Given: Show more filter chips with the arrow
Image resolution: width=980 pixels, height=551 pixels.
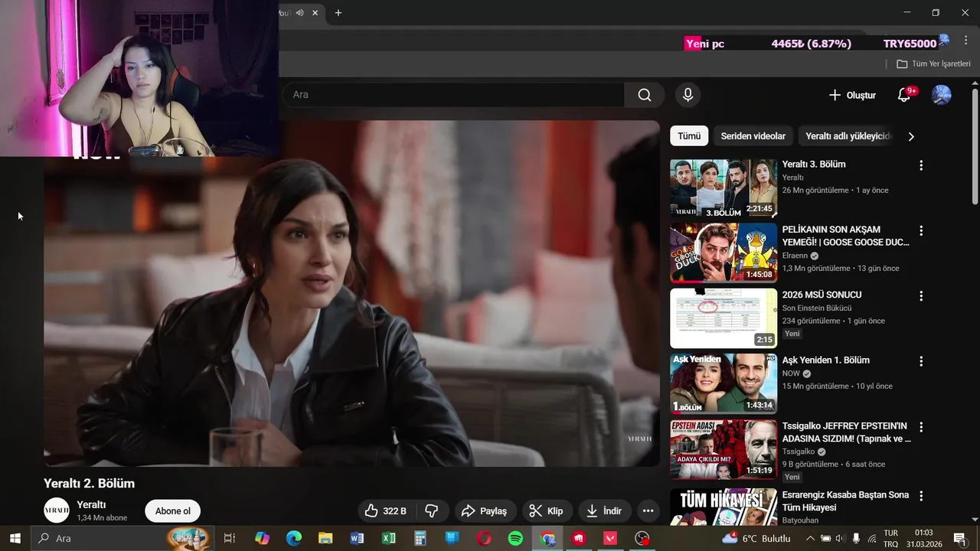Looking at the screenshot, I should tap(911, 136).
